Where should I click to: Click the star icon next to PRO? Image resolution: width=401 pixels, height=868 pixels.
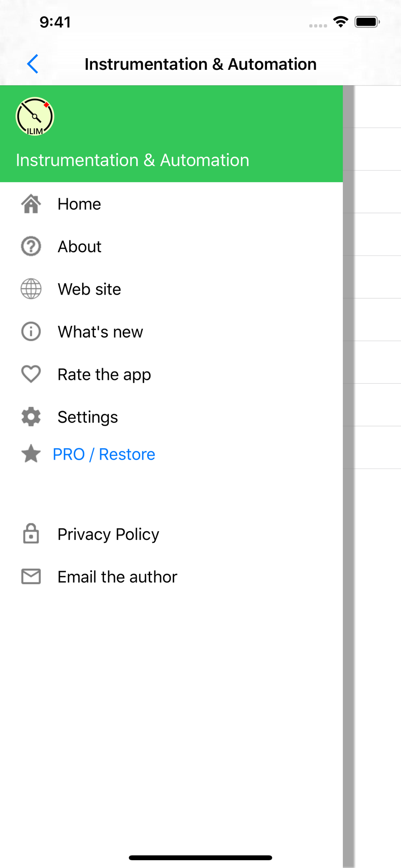[x=31, y=454]
